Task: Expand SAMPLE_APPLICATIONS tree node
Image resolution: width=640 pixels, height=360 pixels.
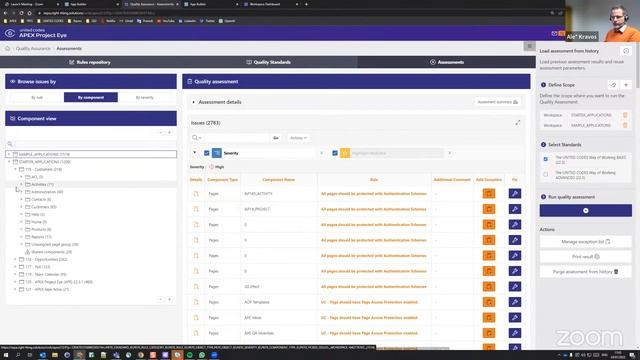Action: pyautogui.click(x=9, y=154)
